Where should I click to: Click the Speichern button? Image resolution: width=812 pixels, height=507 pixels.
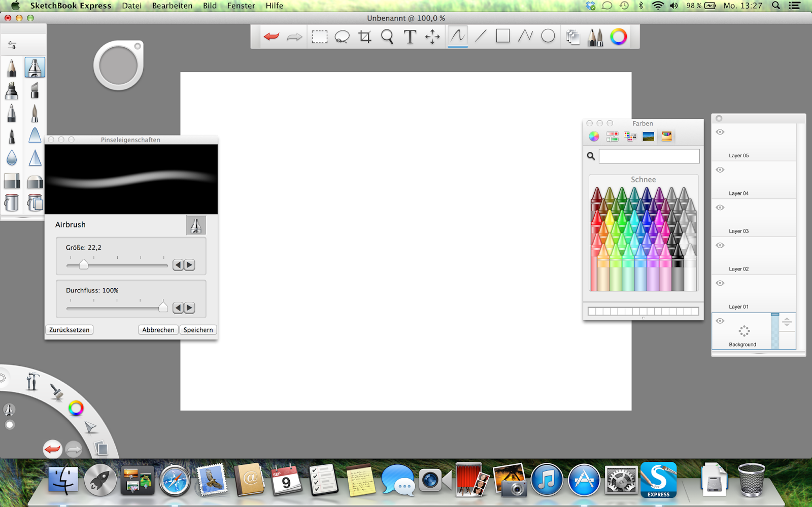click(198, 330)
